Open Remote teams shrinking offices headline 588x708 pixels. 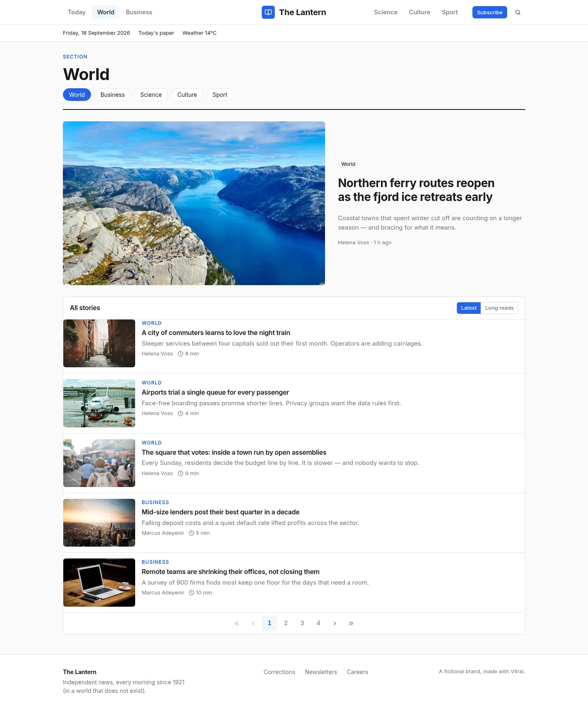coord(230,572)
